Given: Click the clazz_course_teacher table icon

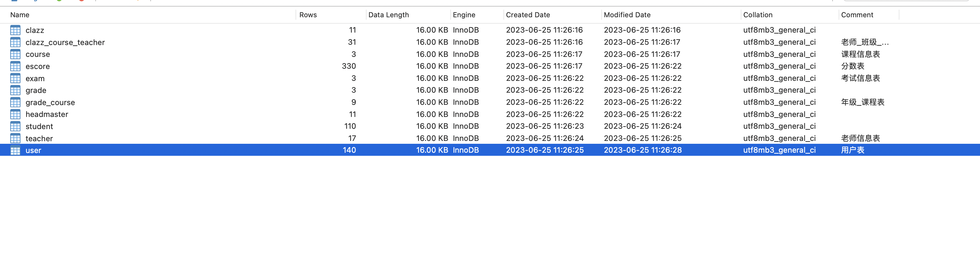Looking at the screenshot, I should point(15,42).
